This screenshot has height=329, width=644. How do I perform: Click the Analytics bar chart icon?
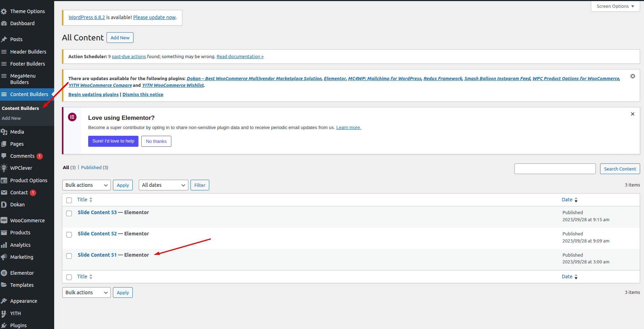click(x=4, y=245)
